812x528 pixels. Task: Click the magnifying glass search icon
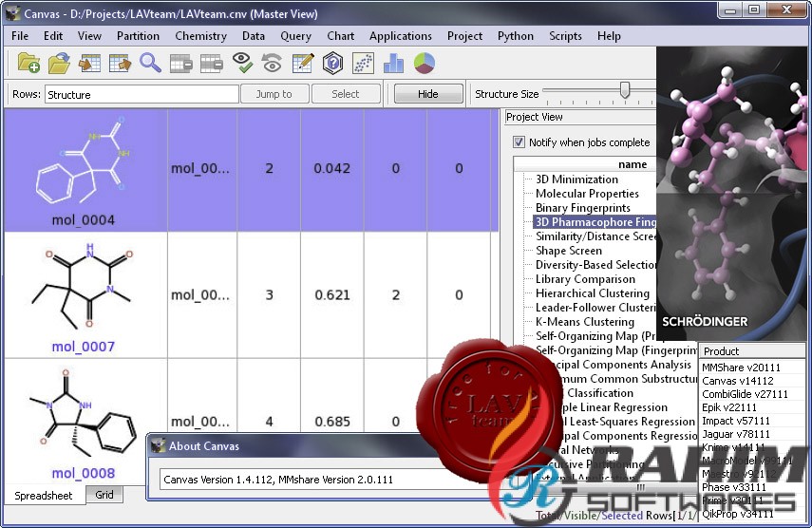(x=150, y=63)
